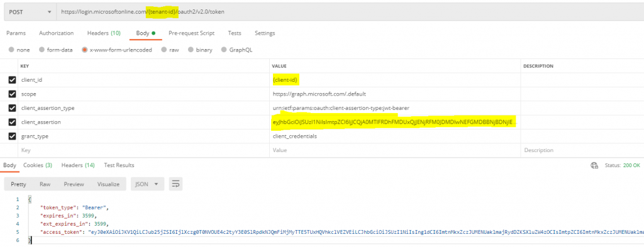
Task: Select the form-data body type
Action: pyautogui.click(x=56, y=50)
